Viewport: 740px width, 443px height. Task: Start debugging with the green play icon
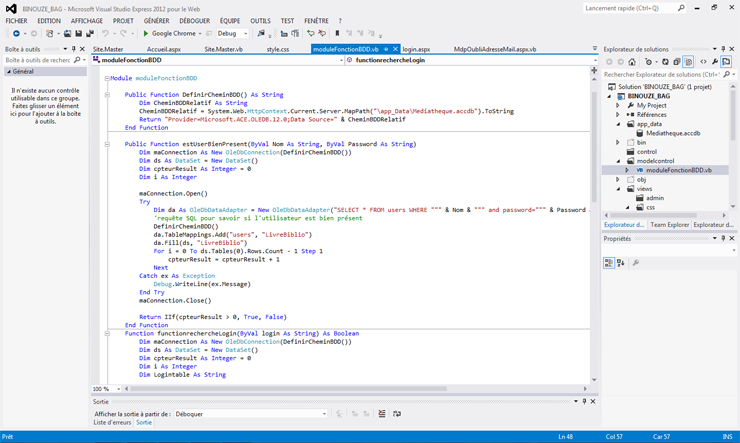coord(146,34)
